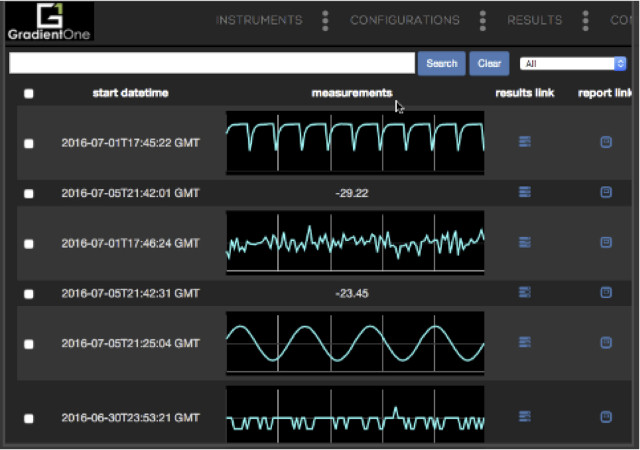Click into the search text field
The width and height of the screenshot is (640, 450).
tap(211, 63)
